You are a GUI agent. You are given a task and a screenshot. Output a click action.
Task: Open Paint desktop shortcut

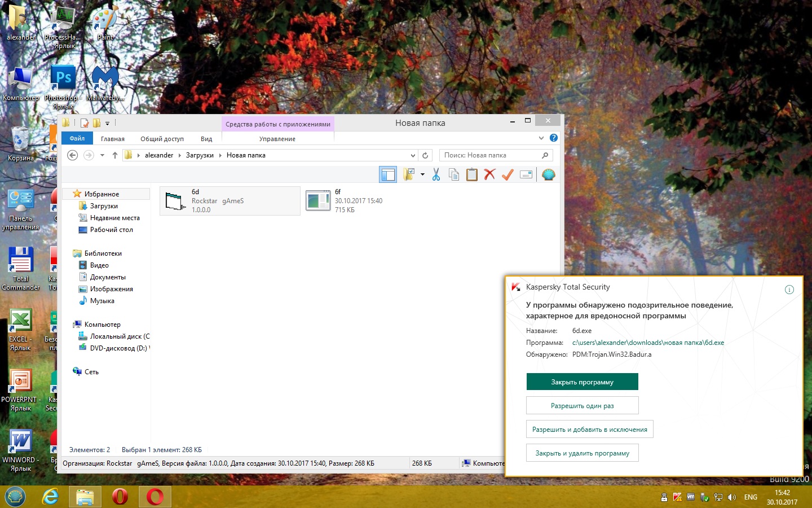[105, 24]
